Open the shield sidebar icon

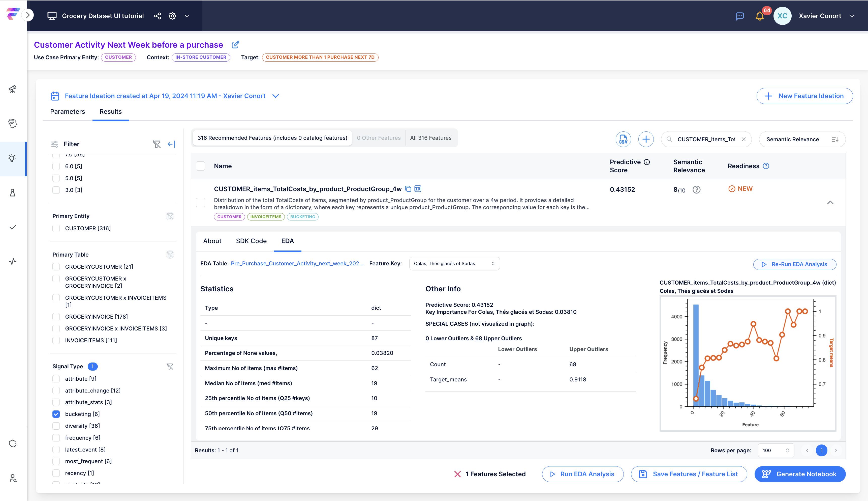click(13, 443)
